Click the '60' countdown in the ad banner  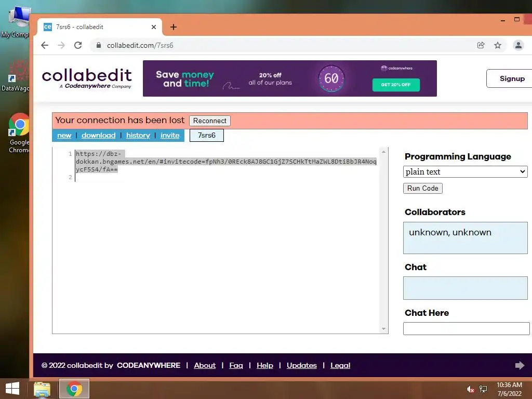331,78
